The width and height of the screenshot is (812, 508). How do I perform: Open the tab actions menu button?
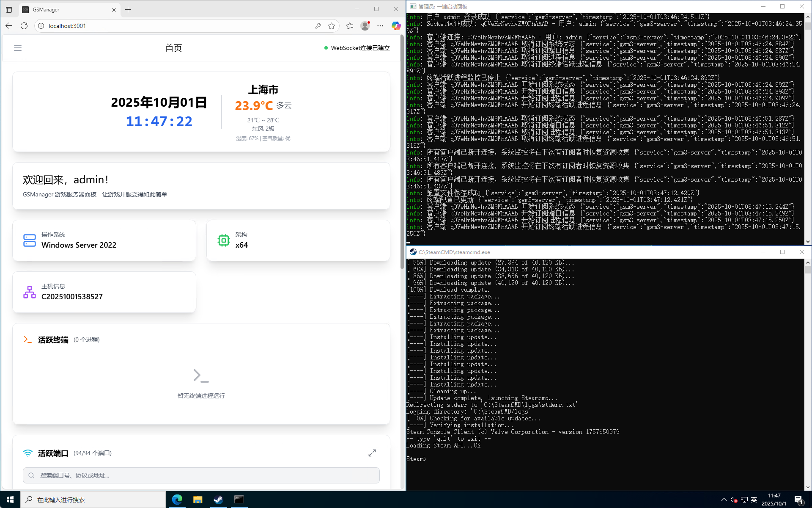pyautogui.click(x=9, y=9)
